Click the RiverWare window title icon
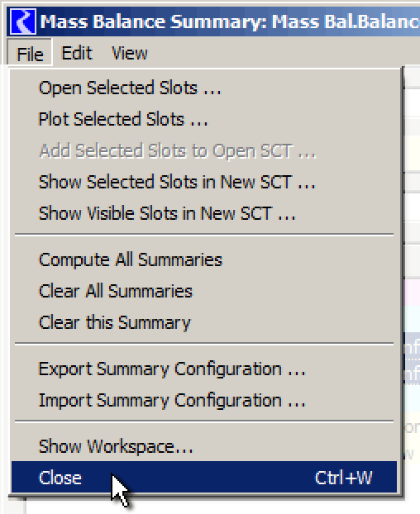Image resolution: width=420 pixels, height=514 pixels. [x=22, y=21]
